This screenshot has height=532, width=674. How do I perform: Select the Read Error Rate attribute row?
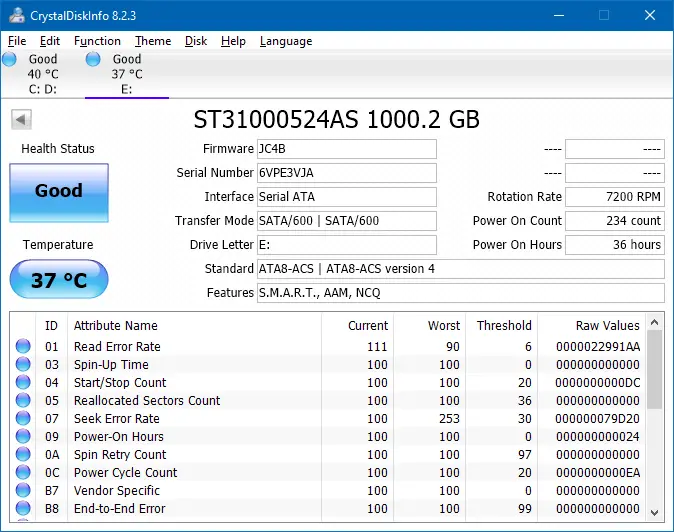(x=328, y=346)
